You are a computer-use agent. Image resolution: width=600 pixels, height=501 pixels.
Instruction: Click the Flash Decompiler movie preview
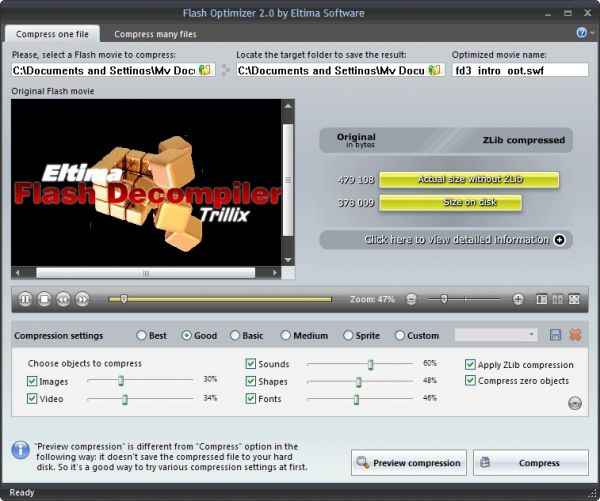pos(146,183)
